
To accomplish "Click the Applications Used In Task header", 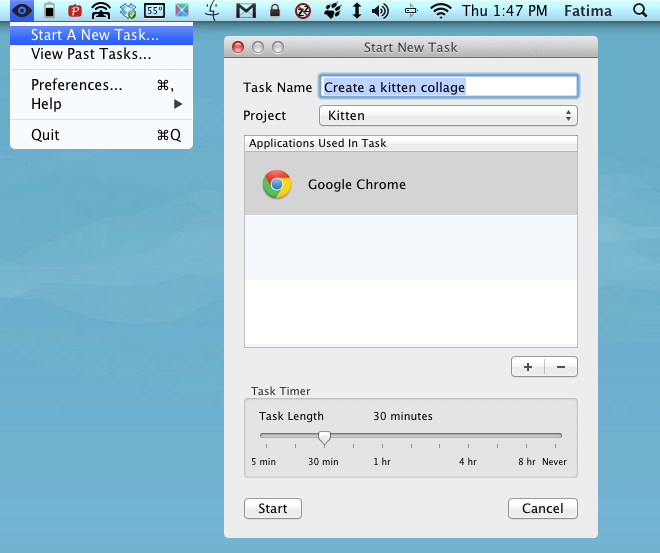I will [411, 143].
